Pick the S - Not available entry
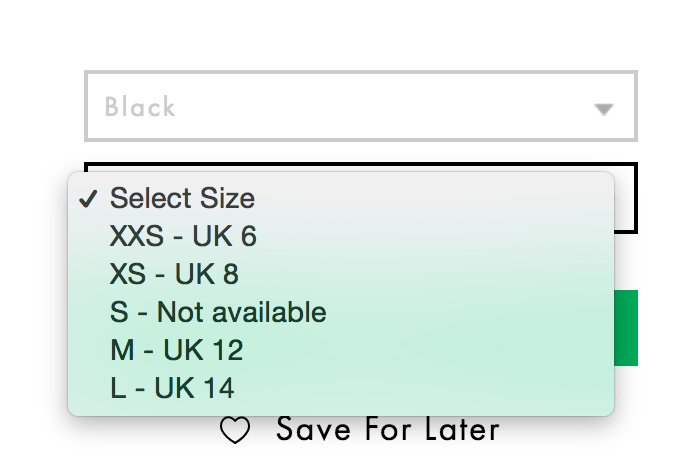Screen dimensions: 700x466 pos(218,312)
